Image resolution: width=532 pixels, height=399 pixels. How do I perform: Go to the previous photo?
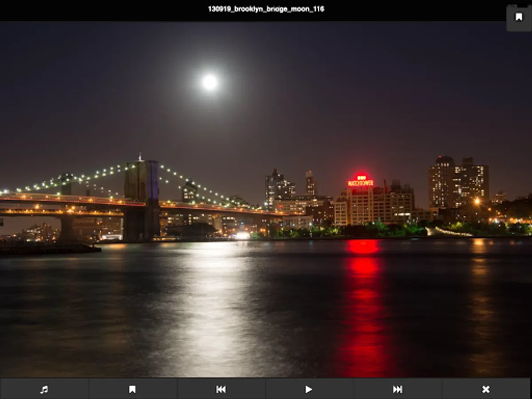(221, 389)
